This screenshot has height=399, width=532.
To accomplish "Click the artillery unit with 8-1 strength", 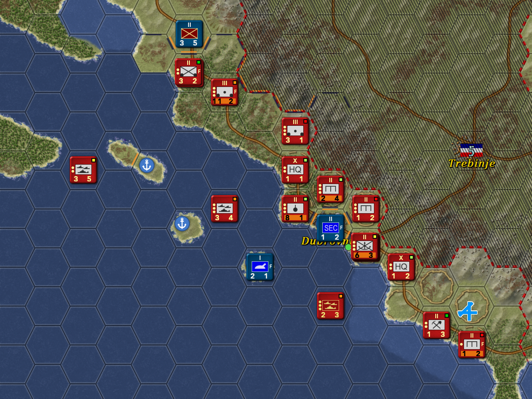I will click(x=295, y=208).
